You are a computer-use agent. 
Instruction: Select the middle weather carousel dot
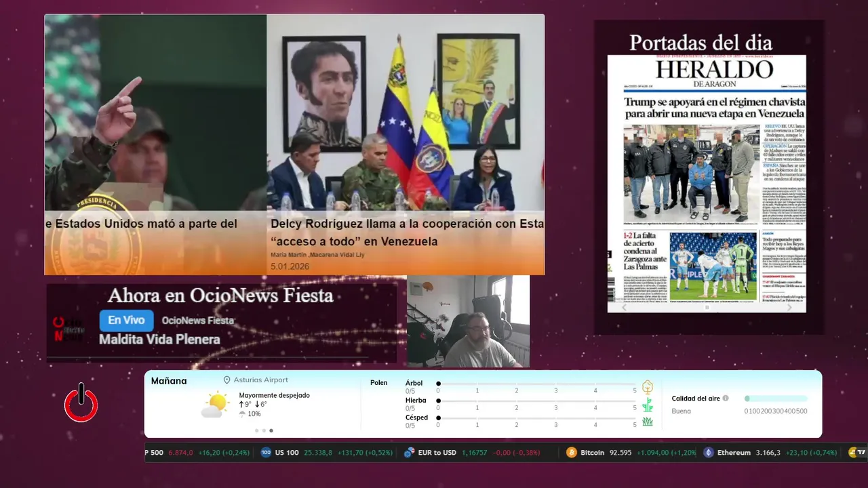click(264, 430)
